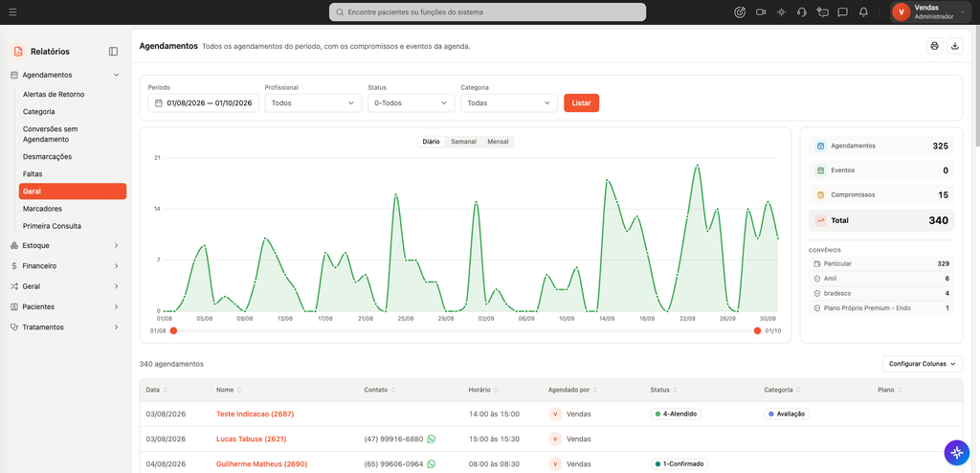Open the Configurar Colunas dropdown
The height and width of the screenshot is (473, 980).
[x=923, y=364]
